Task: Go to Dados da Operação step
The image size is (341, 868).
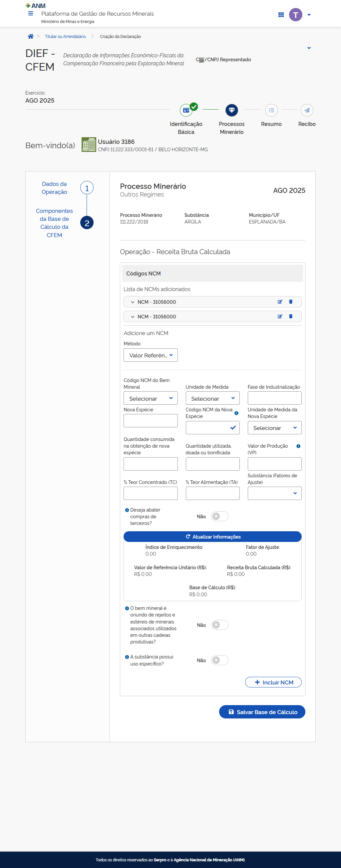Action: click(54, 188)
